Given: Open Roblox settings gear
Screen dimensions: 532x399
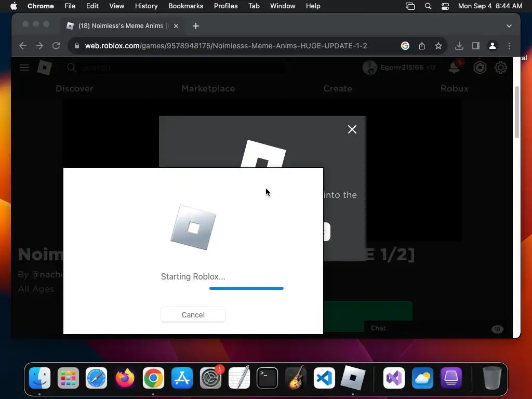Looking at the screenshot, I should (500, 68).
